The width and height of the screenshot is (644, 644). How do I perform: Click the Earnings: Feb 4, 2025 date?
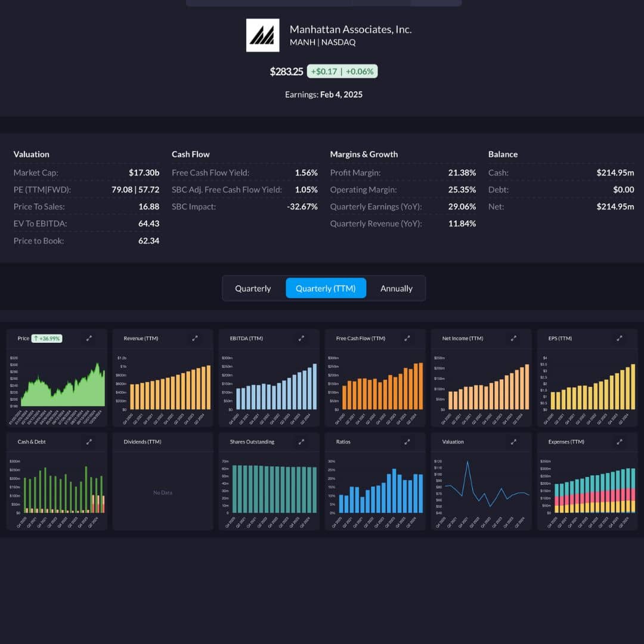click(324, 94)
